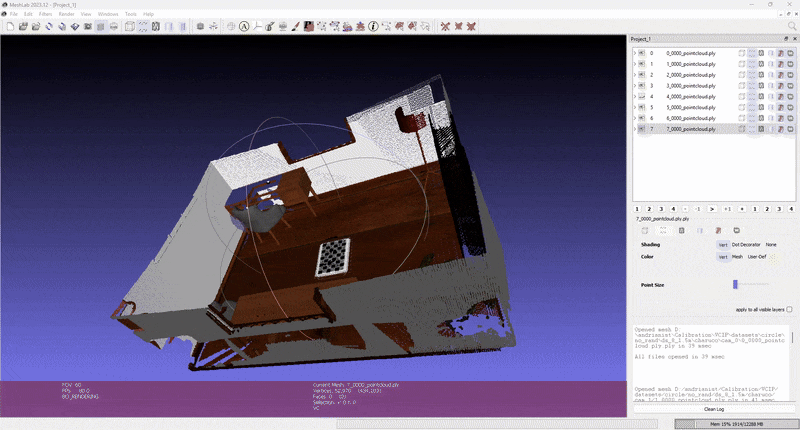Select the Z-painting brush tool

(295, 26)
